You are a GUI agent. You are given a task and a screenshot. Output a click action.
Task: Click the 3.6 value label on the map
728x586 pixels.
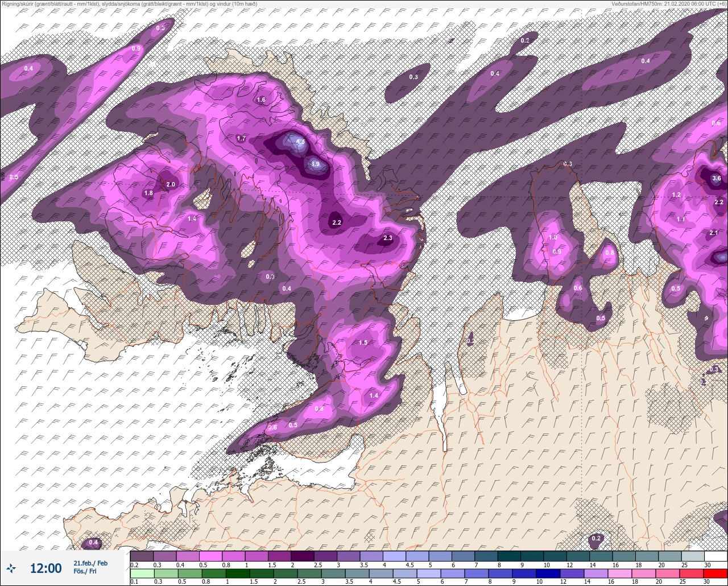point(717,178)
